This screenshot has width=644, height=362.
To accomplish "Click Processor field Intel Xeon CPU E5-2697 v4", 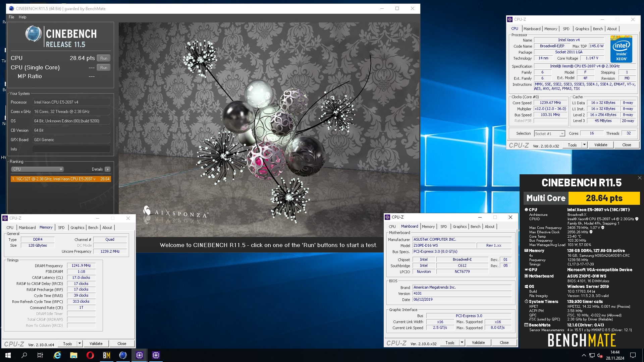I will [x=71, y=102].
